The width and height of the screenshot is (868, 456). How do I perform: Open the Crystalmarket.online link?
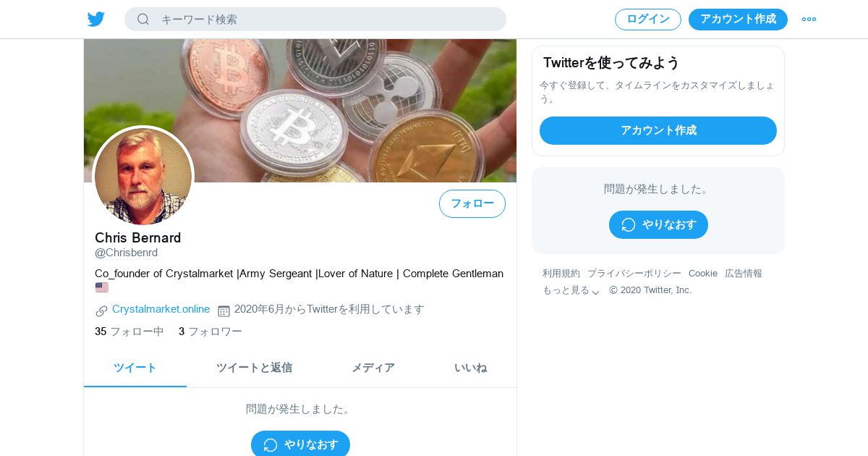click(161, 309)
